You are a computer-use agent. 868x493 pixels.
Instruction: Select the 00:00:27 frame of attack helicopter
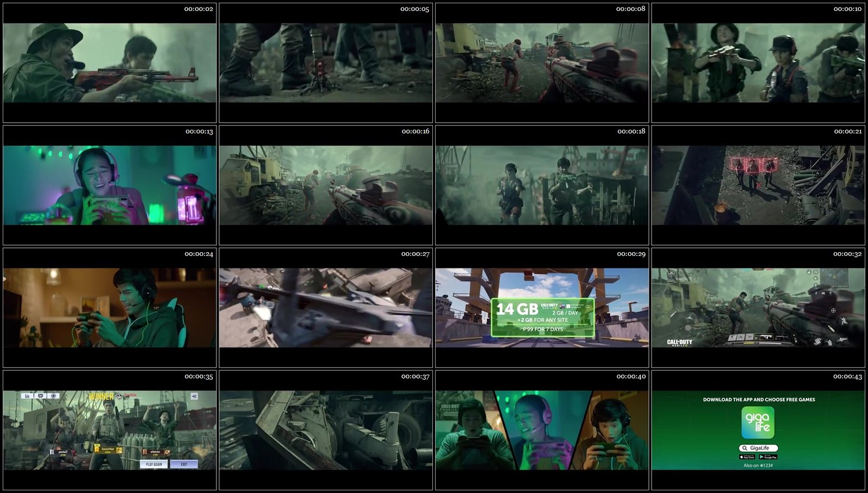point(326,308)
